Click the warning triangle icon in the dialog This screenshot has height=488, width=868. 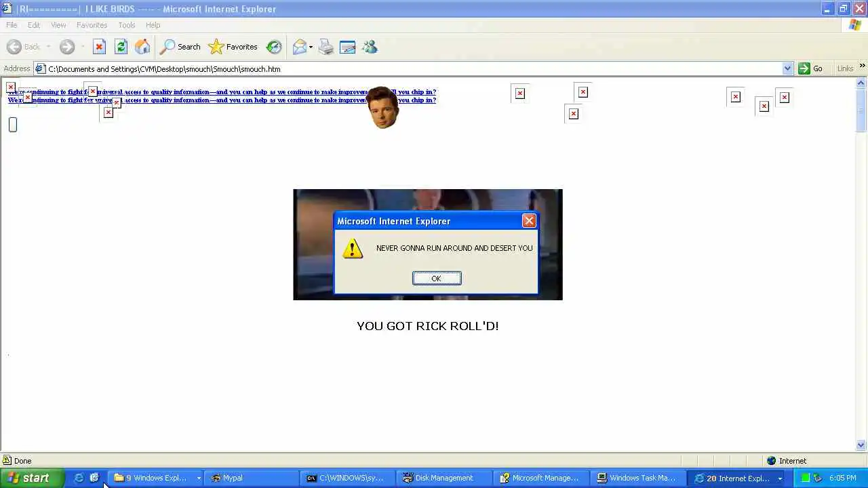point(353,248)
